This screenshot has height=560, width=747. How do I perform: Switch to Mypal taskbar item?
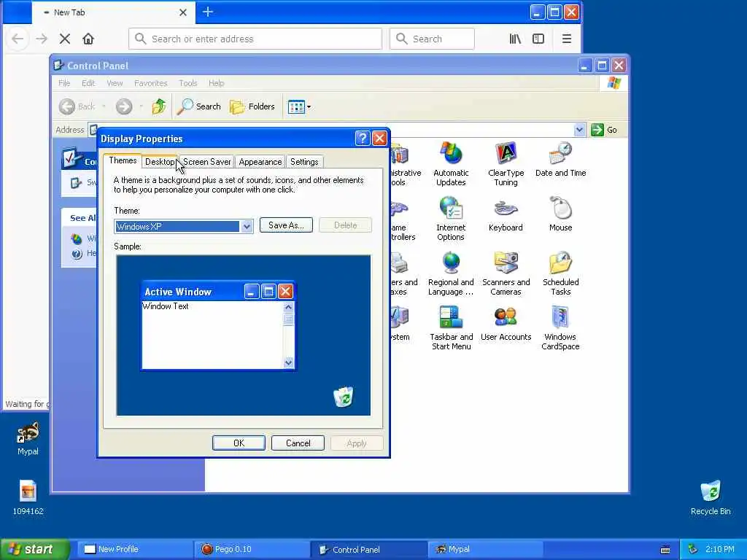(486, 549)
